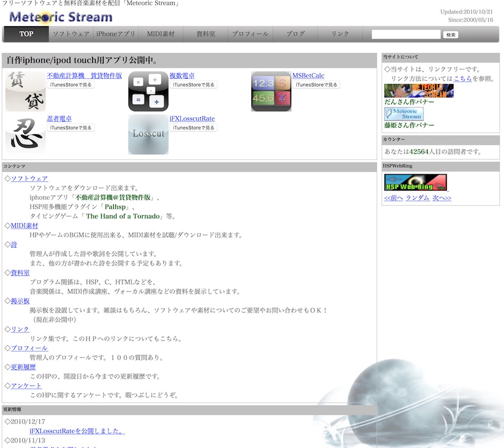Open the 資料室 navigation tab

pos(206,34)
